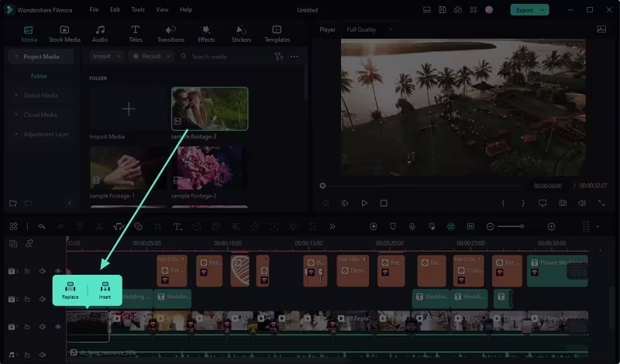620x364 pixels.
Task: Switch to the Audio tab
Action: click(100, 34)
